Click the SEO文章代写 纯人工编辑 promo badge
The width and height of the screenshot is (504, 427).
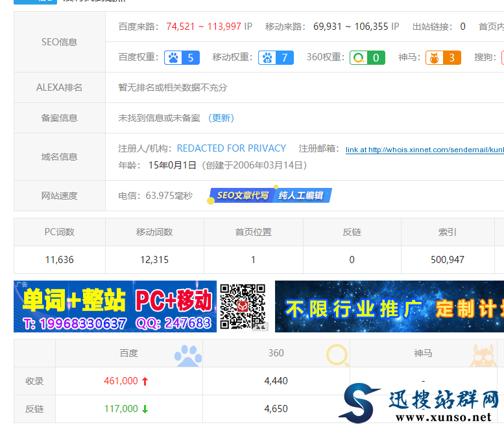[270, 195]
